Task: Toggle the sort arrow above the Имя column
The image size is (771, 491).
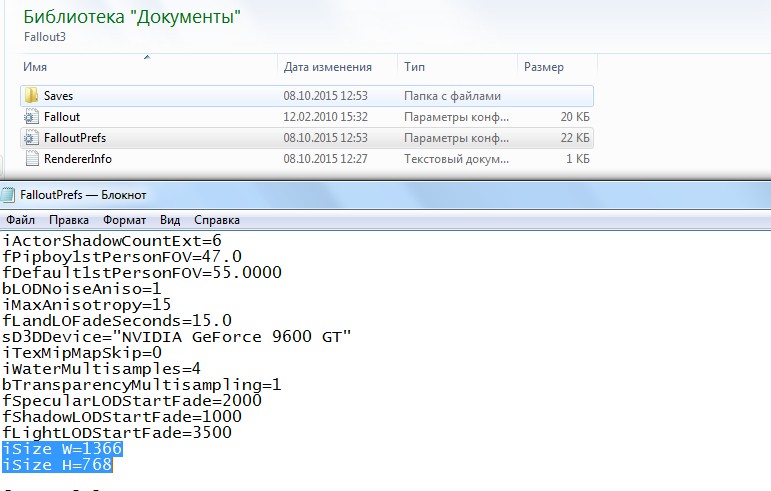Action: tap(147, 58)
